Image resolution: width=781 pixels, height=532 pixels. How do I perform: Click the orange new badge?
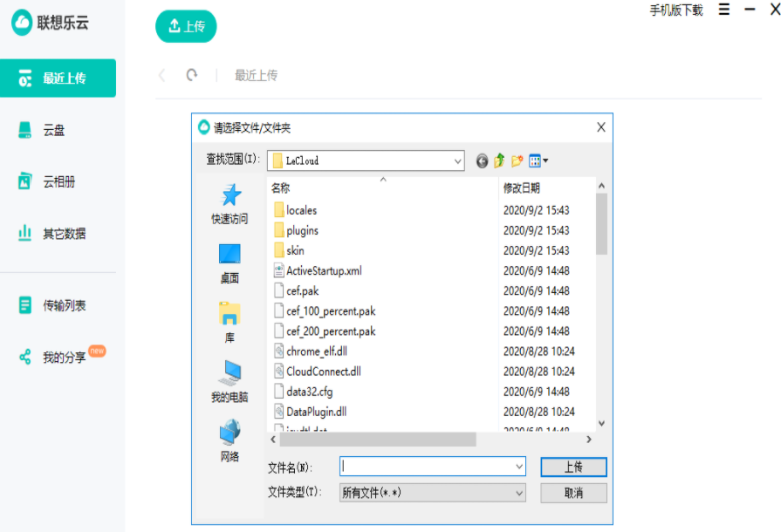(97, 351)
